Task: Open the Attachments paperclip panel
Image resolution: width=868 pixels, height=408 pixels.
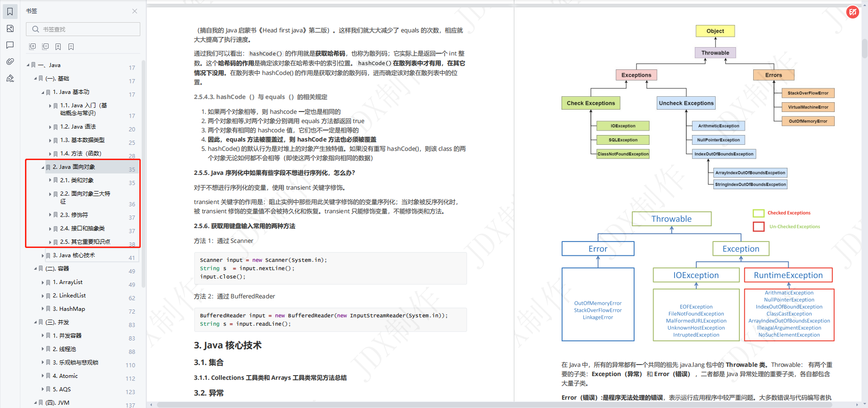Action: [x=10, y=62]
